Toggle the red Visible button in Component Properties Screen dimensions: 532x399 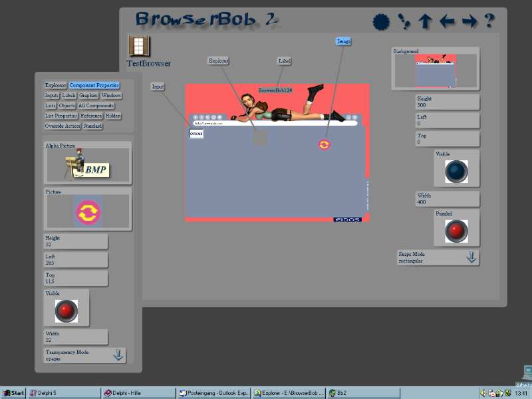66,311
